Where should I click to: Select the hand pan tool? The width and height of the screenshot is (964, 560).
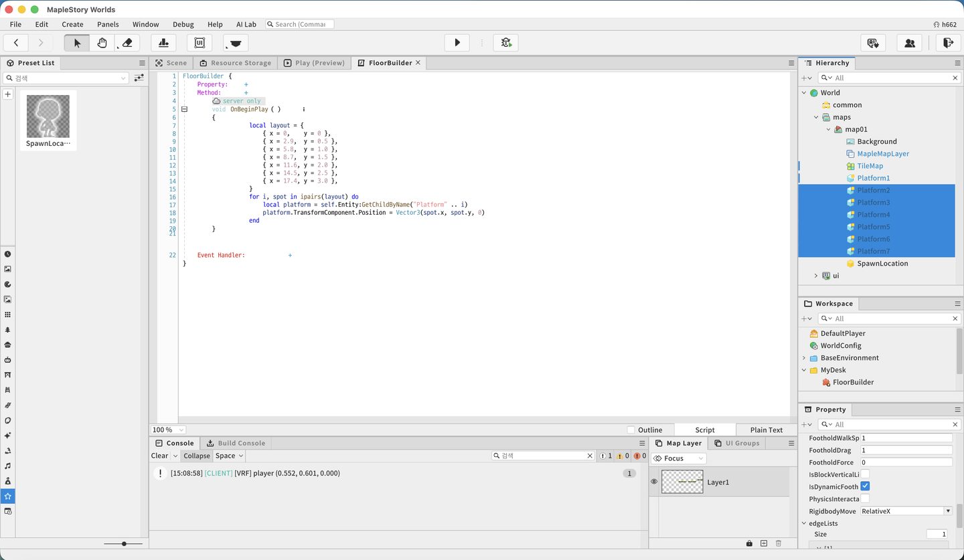coord(102,43)
